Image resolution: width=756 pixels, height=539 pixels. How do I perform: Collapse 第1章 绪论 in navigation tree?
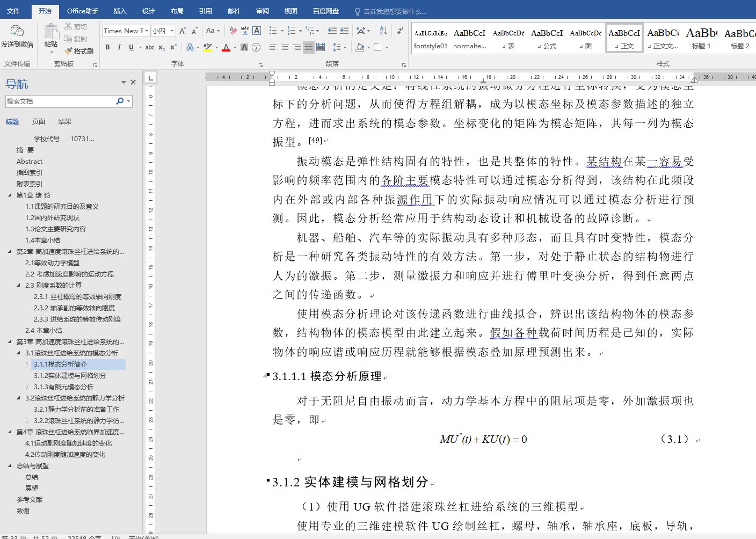click(x=10, y=195)
